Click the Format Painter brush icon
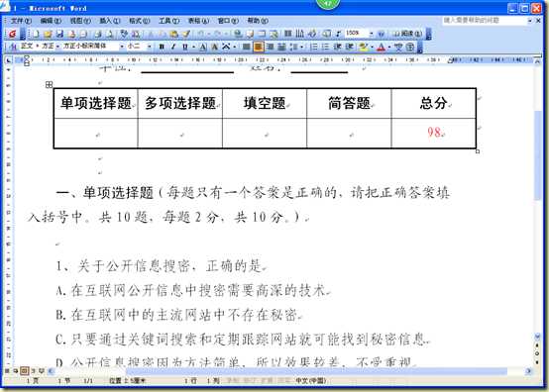Screen dimensions: 549x392 [186, 34]
